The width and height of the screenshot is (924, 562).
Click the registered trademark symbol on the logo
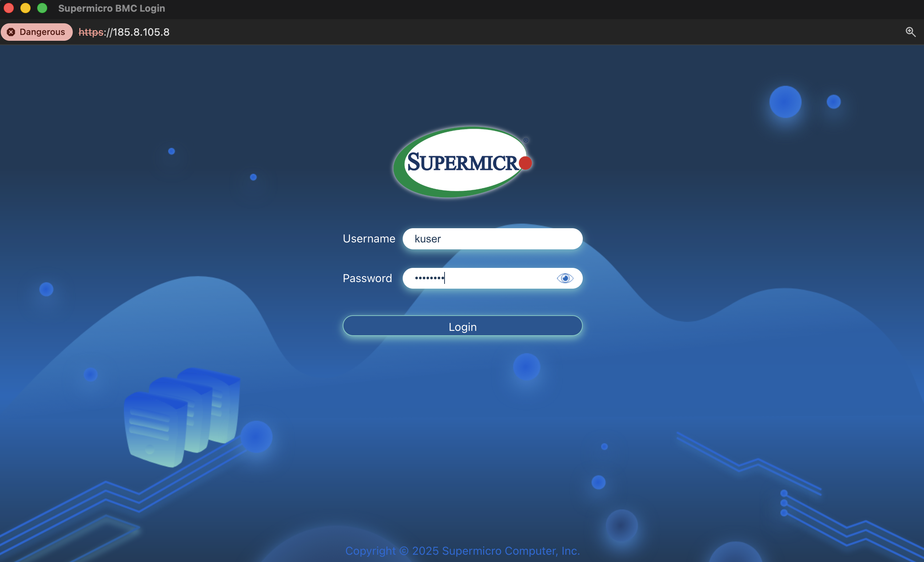pos(526,141)
